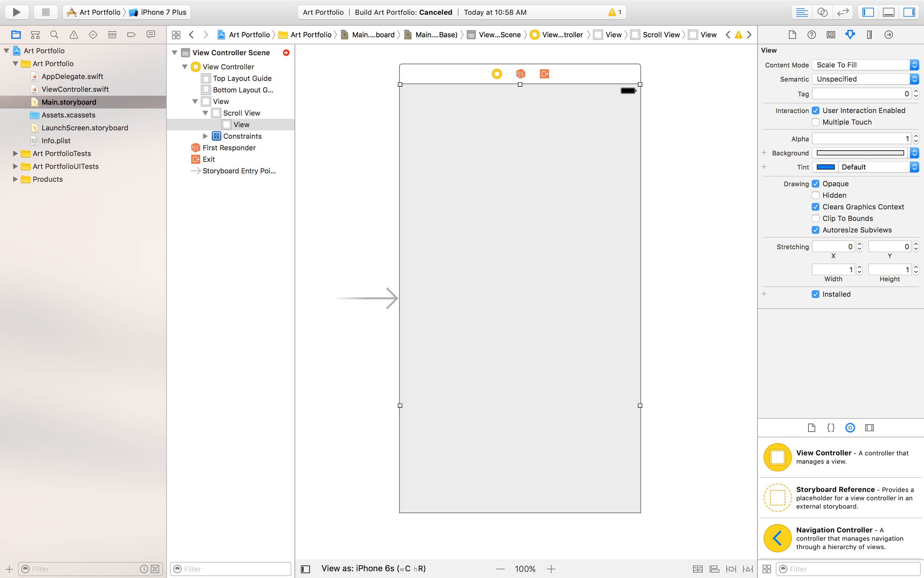Open the Breakpoint navigator
924x578 pixels.
pyautogui.click(x=131, y=35)
